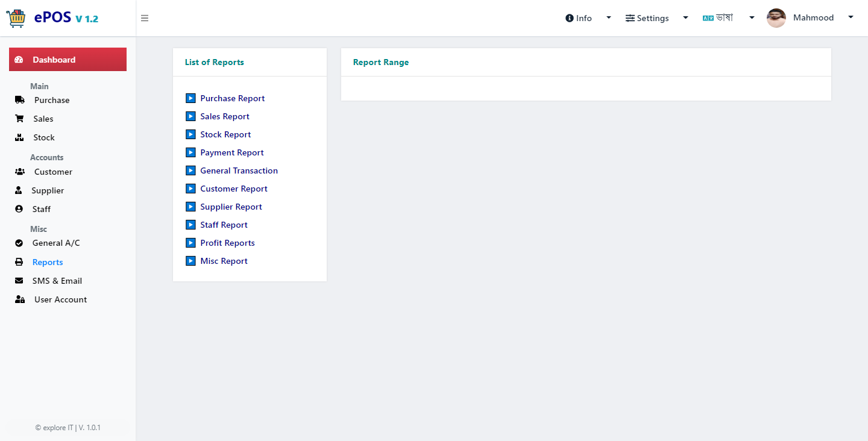The width and height of the screenshot is (868, 441).
Task: Go to the Dashboard menu item
Action: (x=68, y=60)
